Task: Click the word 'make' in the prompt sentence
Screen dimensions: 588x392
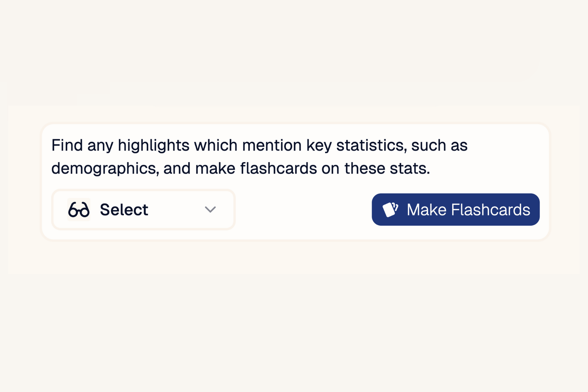Action: (215, 169)
